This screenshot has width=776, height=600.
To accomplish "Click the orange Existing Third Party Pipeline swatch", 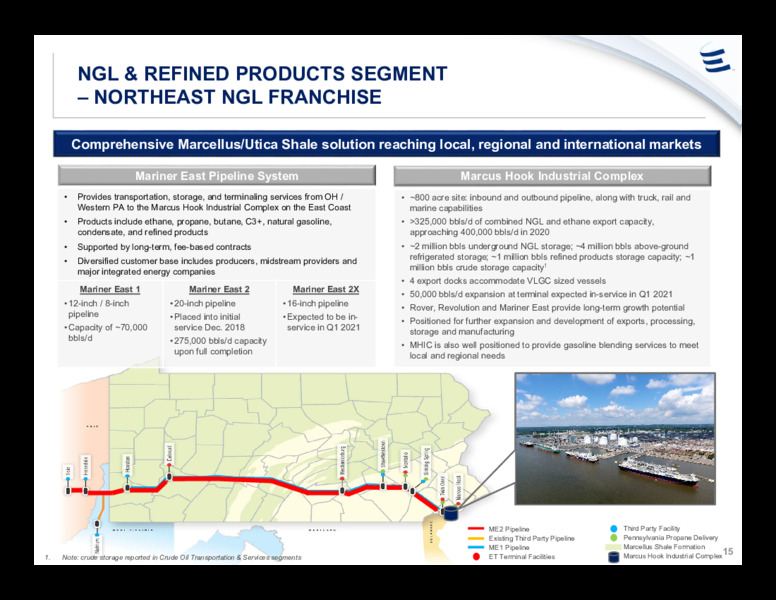I will (476, 538).
